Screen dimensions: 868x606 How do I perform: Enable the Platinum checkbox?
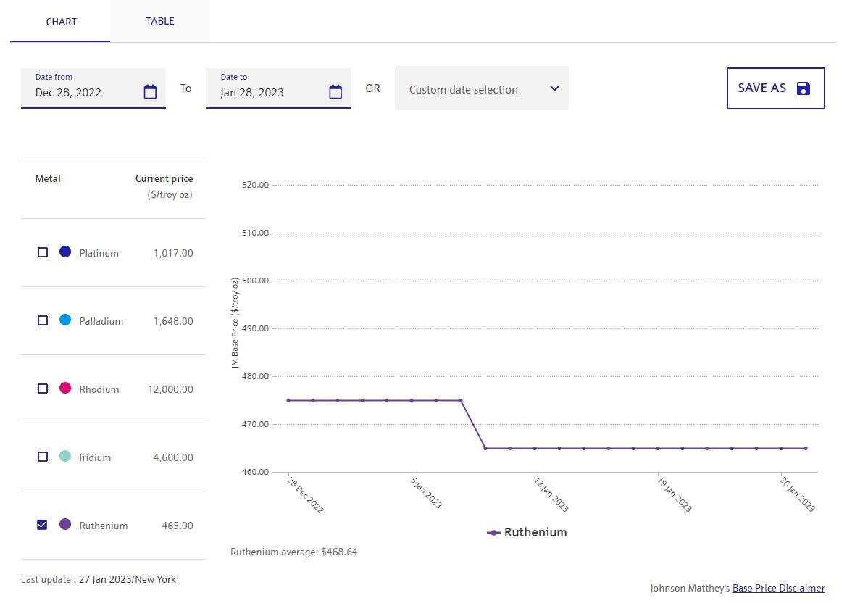43,252
